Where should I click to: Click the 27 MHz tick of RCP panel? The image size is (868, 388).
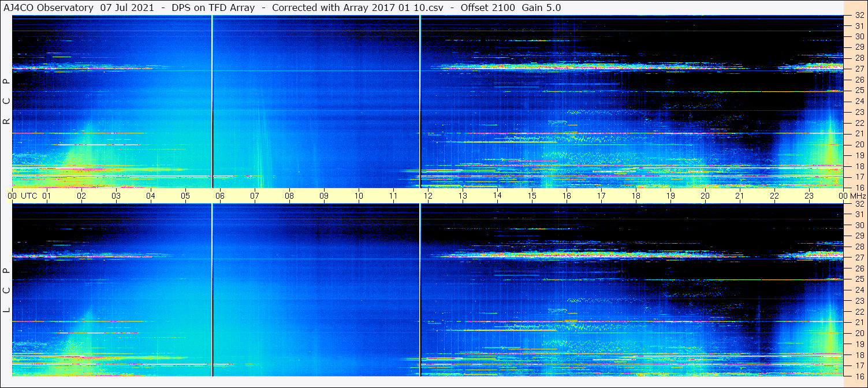859,69
